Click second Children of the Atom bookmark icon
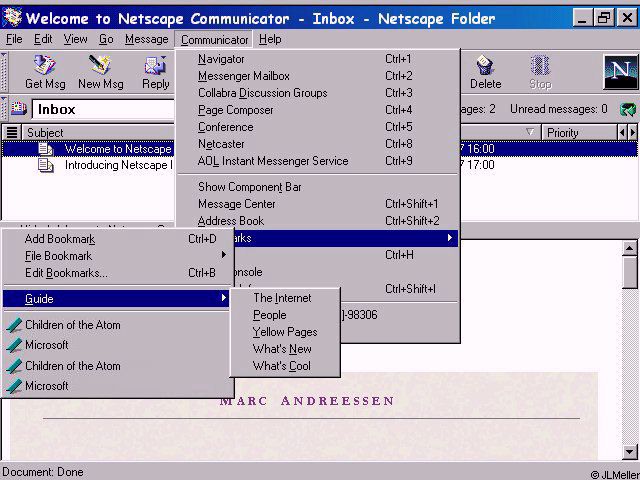The width and height of the screenshot is (640, 480). pyautogui.click(x=14, y=366)
